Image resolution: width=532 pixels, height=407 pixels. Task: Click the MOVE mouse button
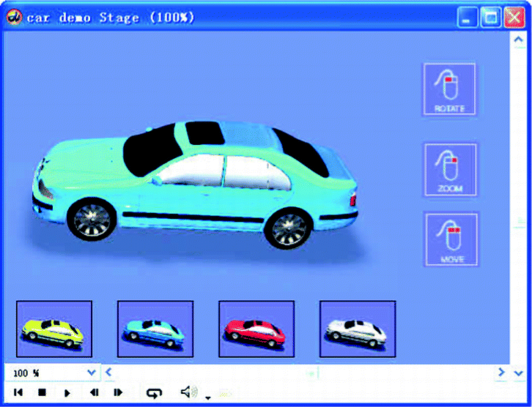click(451, 239)
